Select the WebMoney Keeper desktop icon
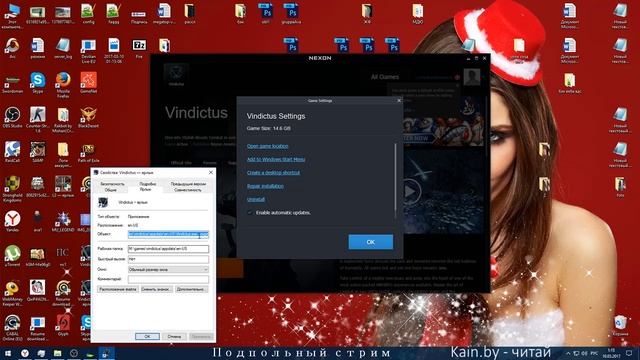 pos(12,293)
